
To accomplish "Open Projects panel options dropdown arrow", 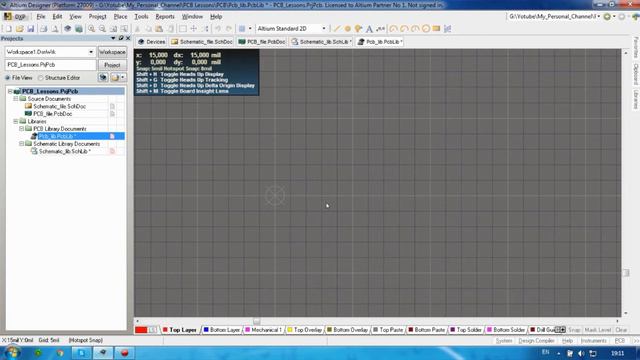I will (113, 38).
